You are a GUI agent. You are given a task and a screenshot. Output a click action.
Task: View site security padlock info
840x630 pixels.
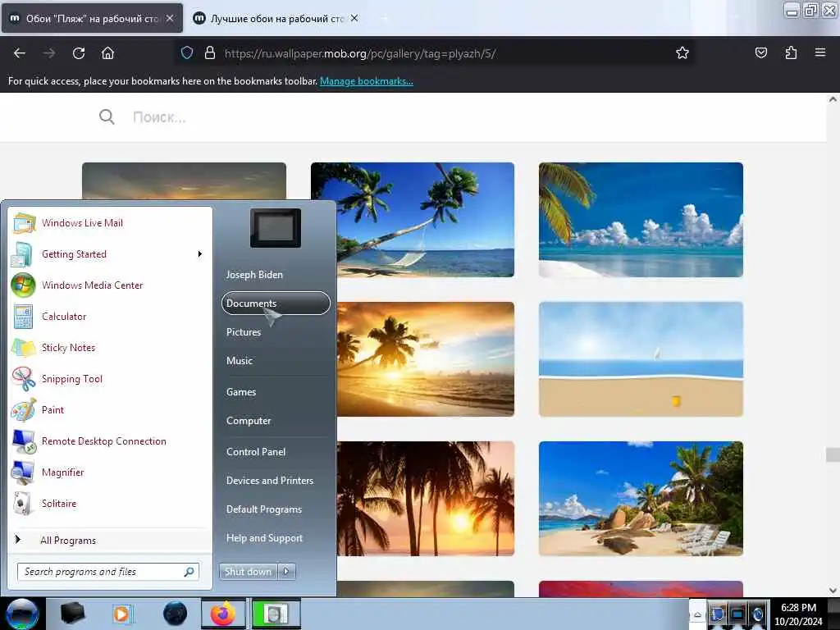pos(210,53)
